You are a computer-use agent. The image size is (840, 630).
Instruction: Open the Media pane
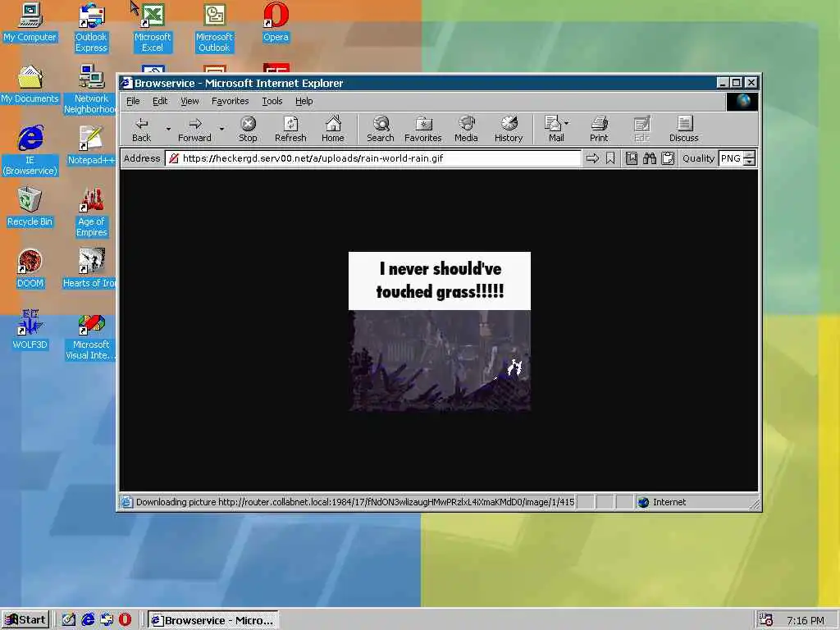(x=466, y=129)
